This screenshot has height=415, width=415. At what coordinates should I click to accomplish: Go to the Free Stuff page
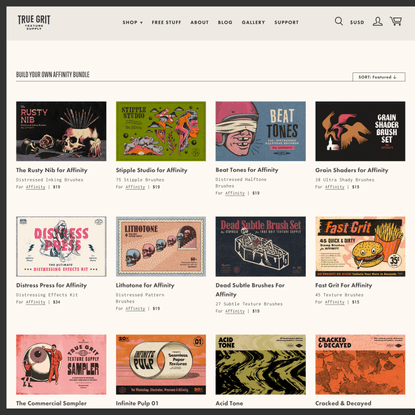pyautogui.click(x=166, y=22)
